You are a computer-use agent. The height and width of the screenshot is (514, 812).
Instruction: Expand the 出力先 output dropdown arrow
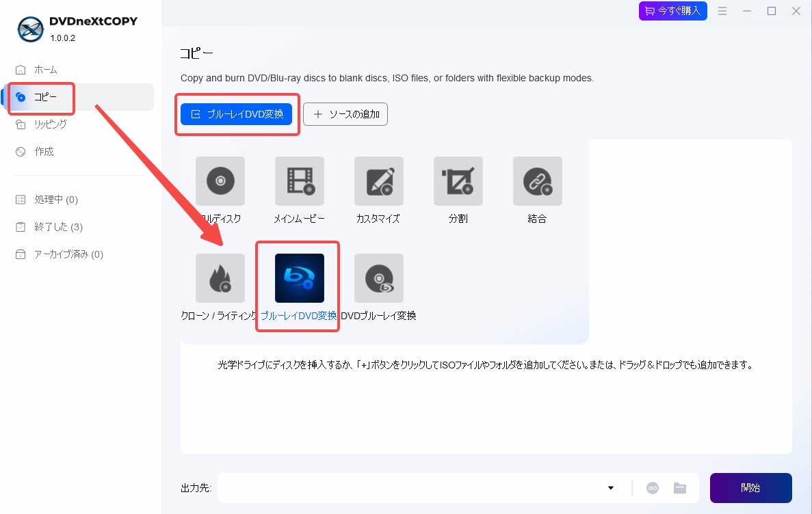[611, 487]
